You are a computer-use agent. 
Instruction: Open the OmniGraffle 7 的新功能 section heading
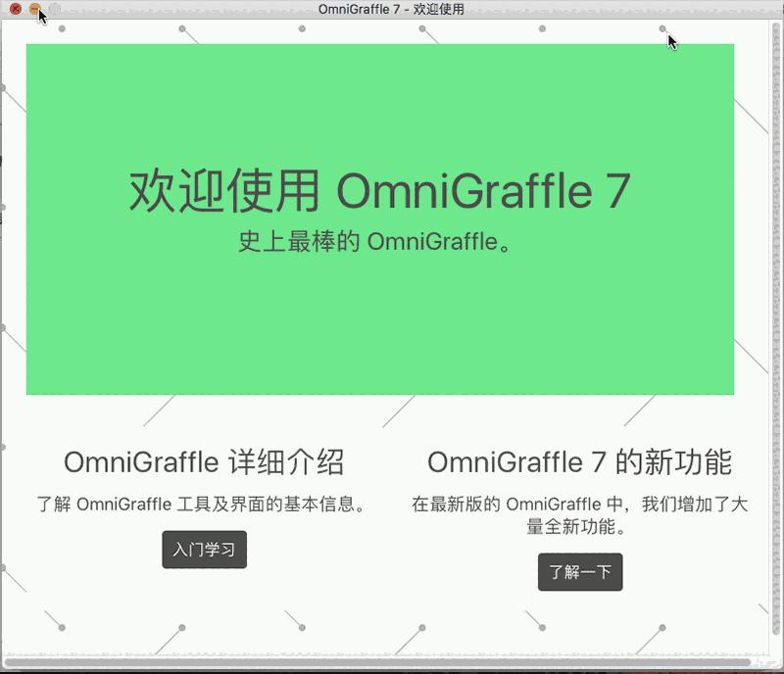[x=579, y=461]
